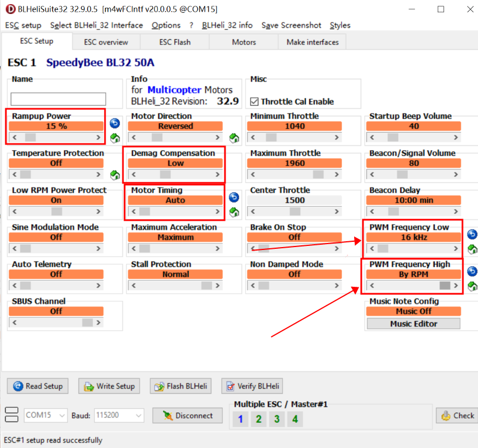Click the right arrow of Temperature Protection slider
The height and width of the screenshot is (448, 478).
click(99, 175)
